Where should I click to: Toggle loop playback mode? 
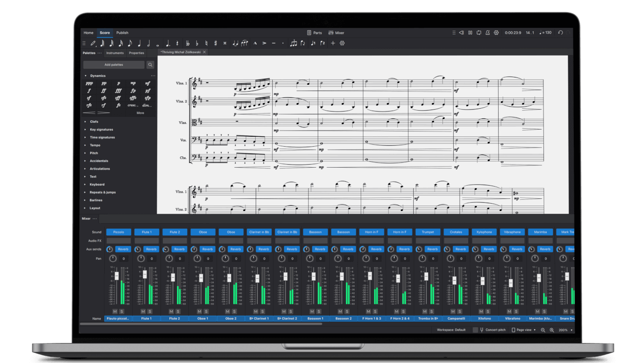[x=479, y=32]
